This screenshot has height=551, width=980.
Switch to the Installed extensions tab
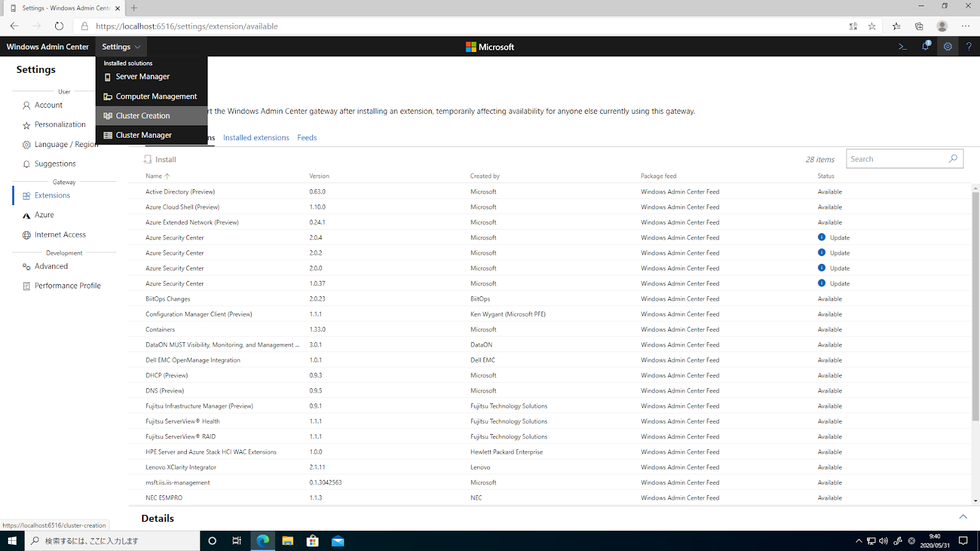tap(256, 138)
